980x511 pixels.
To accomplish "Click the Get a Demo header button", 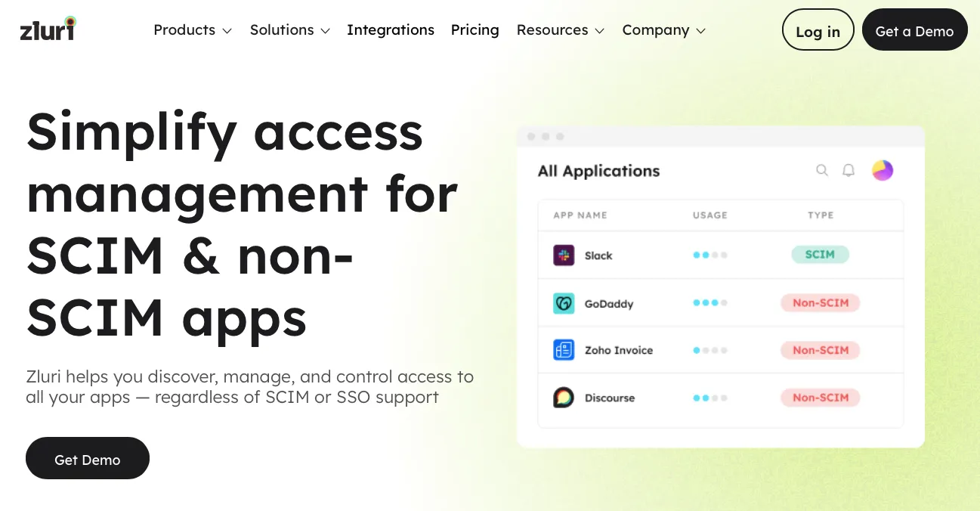I will click(914, 30).
